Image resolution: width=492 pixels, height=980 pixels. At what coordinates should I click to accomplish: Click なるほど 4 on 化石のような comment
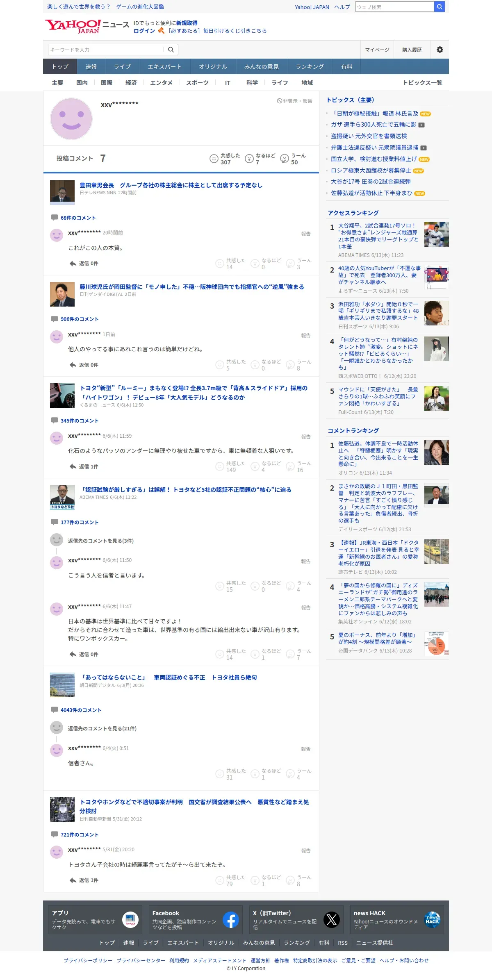click(266, 466)
